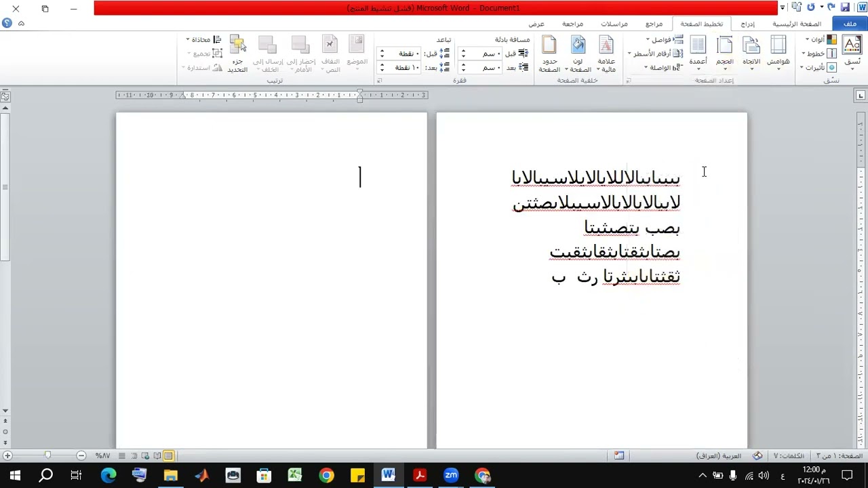The height and width of the screenshot is (488, 868).
Task: Open the theme Colors (ألوان) dropdown
Action: (821, 40)
